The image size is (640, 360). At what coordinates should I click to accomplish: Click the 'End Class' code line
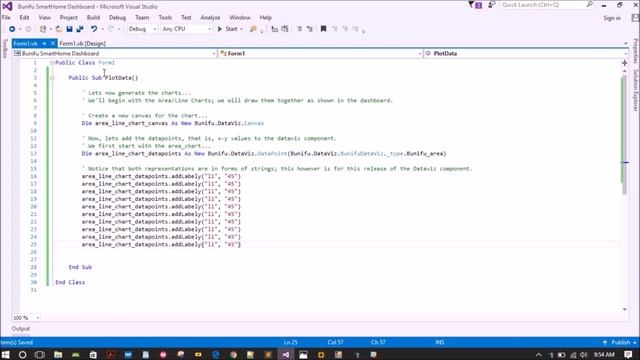(x=70, y=282)
